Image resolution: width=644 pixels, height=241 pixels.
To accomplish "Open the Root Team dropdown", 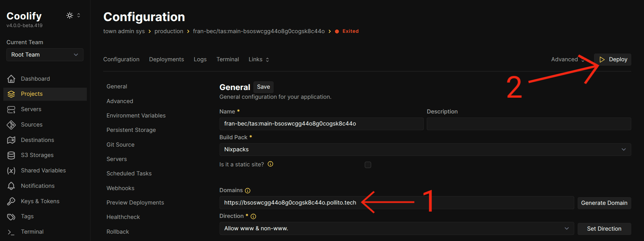I will [45, 55].
